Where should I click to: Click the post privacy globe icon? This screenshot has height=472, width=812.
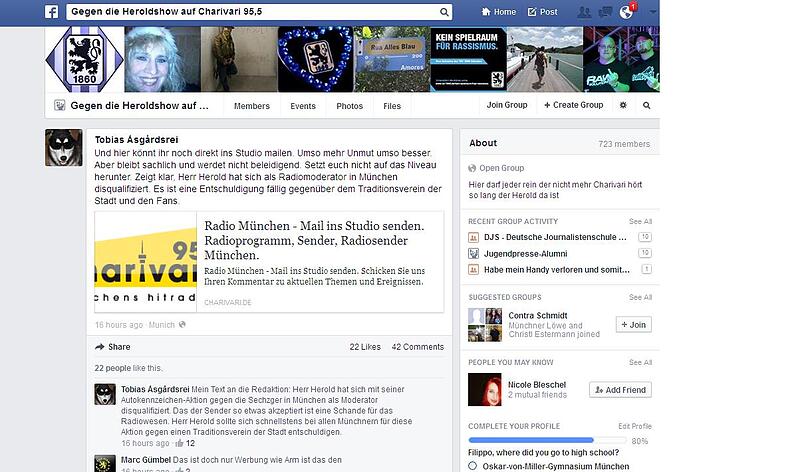click(x=182, y=325)
